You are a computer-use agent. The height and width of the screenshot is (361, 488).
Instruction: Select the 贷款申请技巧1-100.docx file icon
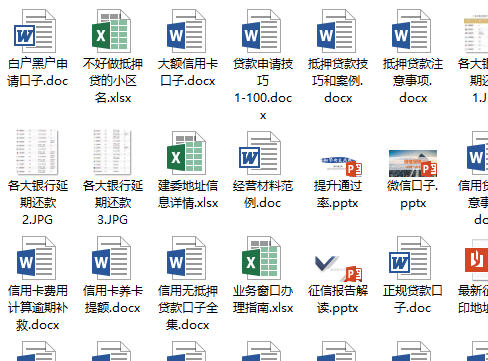point(261,31)
